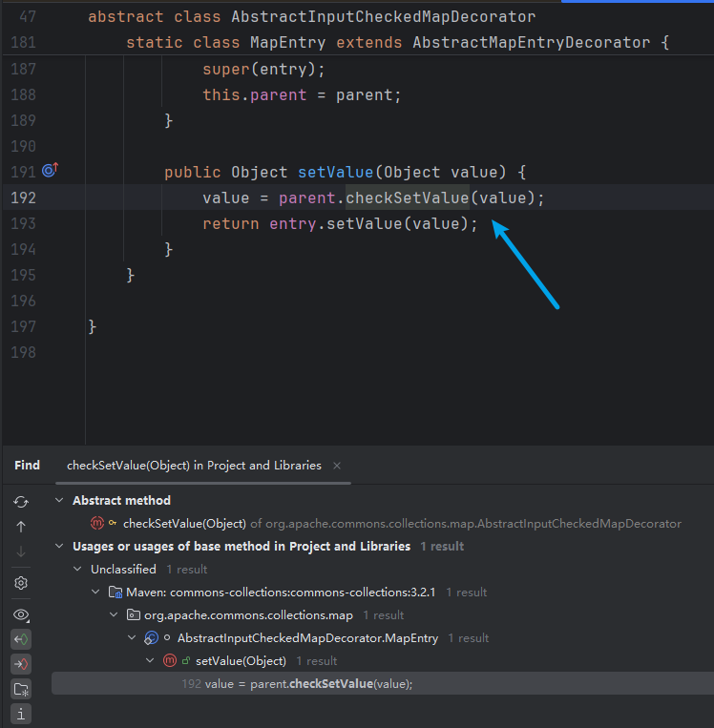Click package folder icon for org.apache.commons.collections.map

point(134,614)
